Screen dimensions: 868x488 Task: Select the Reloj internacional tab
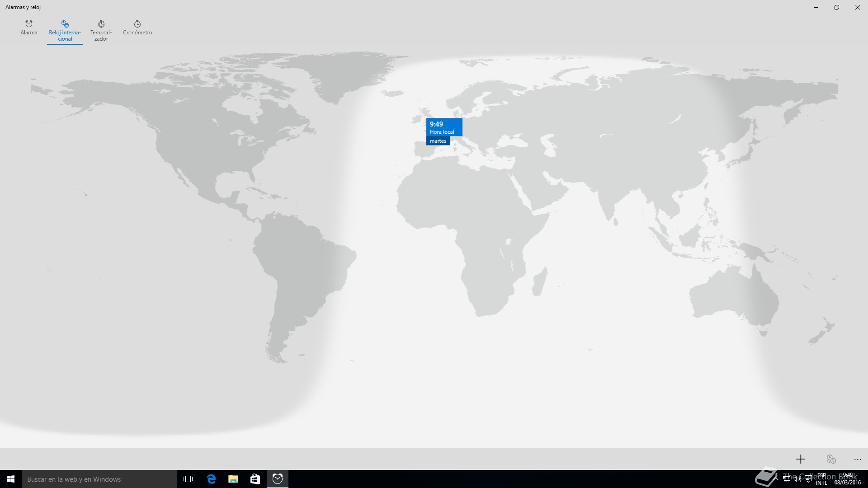tap(65, 31)
